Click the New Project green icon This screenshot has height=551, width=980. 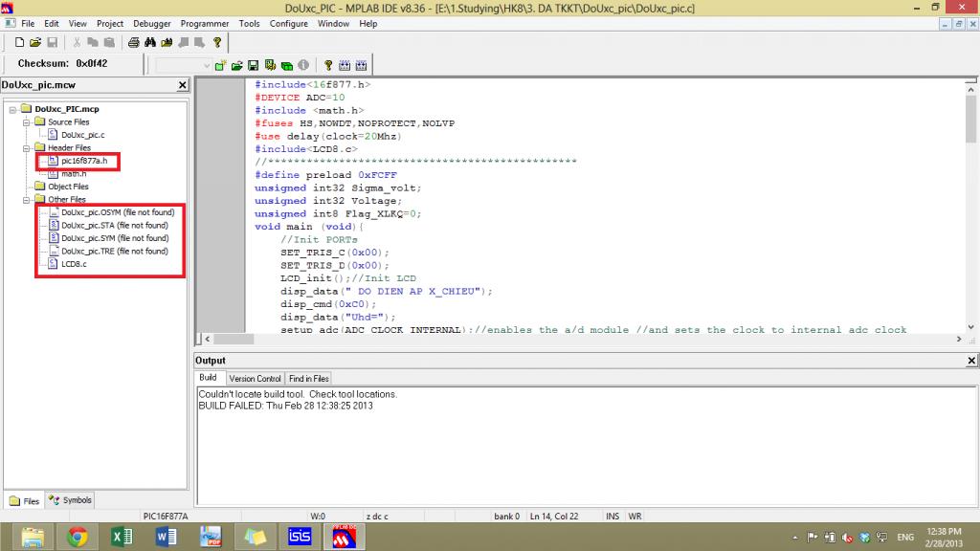220,65
